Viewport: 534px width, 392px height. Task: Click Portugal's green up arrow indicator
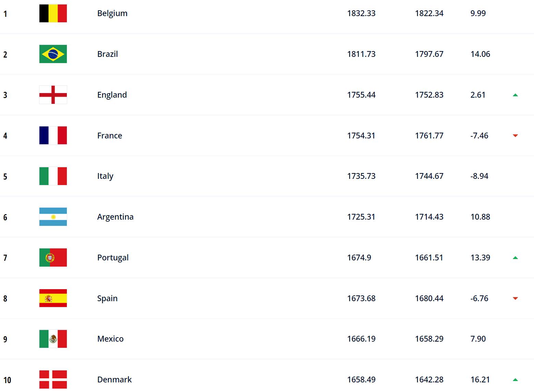[515, 258]
